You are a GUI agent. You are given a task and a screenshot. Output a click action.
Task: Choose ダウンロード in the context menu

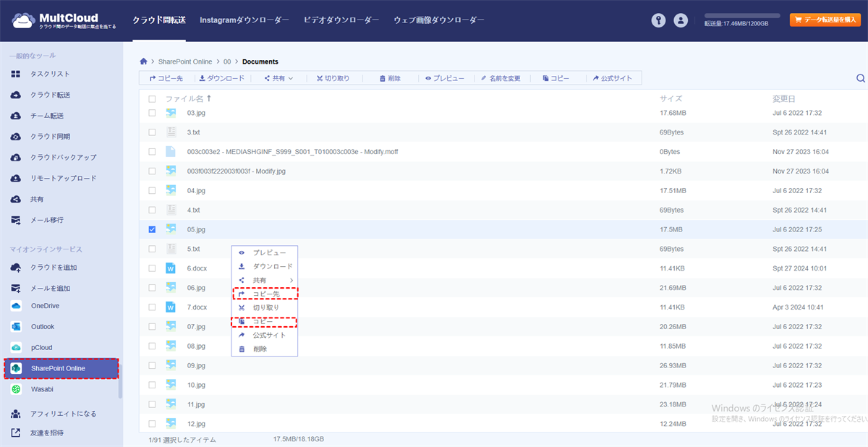pos(265,266)
